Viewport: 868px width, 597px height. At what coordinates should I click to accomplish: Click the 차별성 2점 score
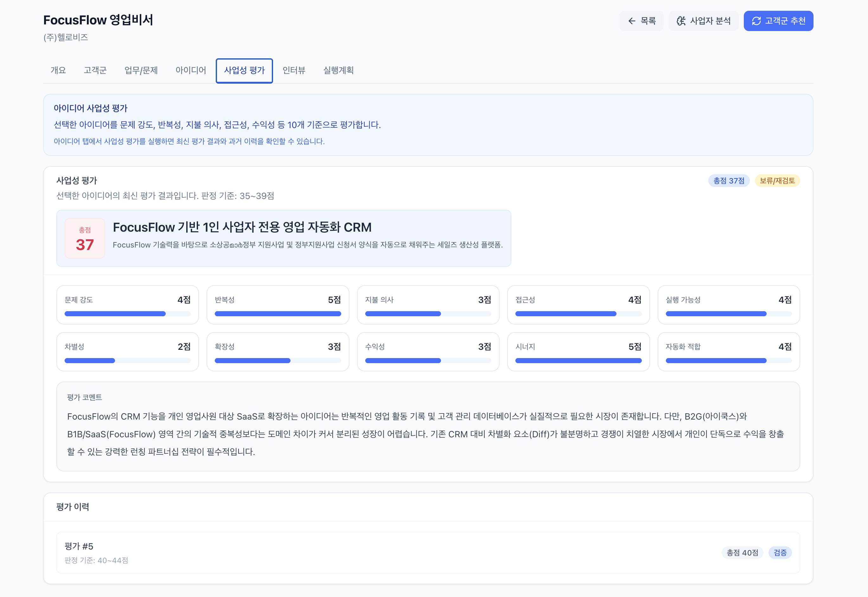click(x=184, y=346)
